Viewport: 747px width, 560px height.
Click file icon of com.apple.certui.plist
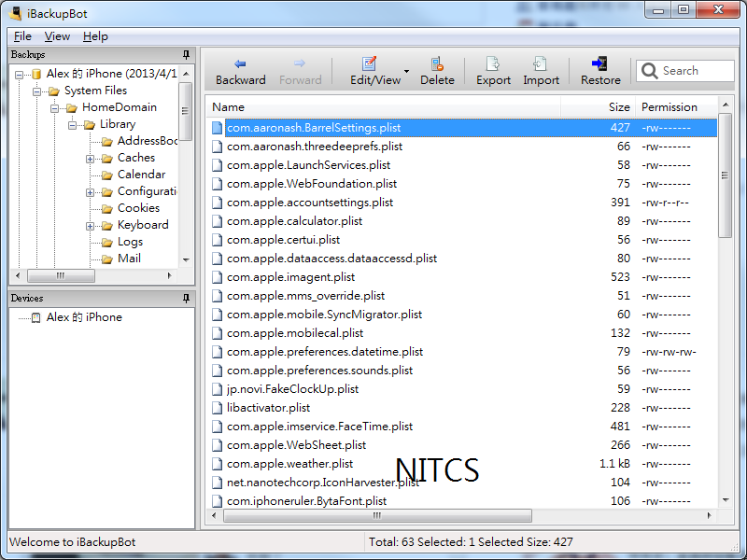[218, 240]
